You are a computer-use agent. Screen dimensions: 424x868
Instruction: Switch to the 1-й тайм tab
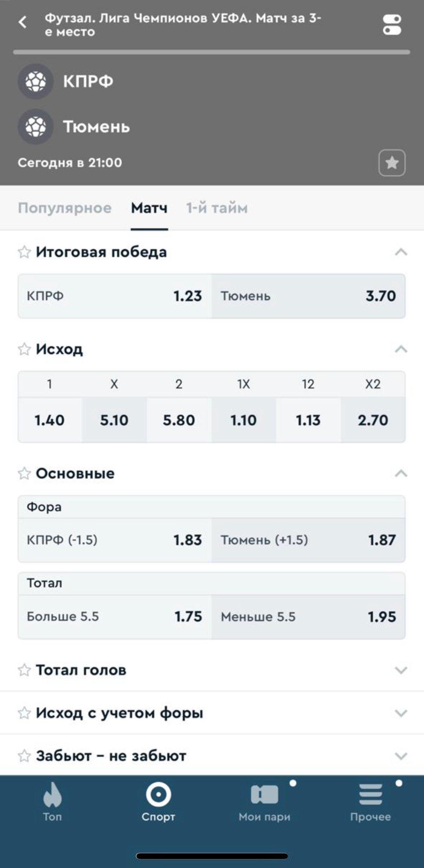[x=217, y=208]
